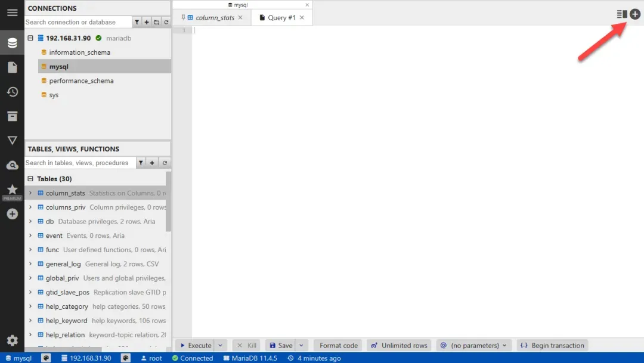Collapse the Tables (30) group
This screenshot has width=644, height=363.
coord(30,179)
